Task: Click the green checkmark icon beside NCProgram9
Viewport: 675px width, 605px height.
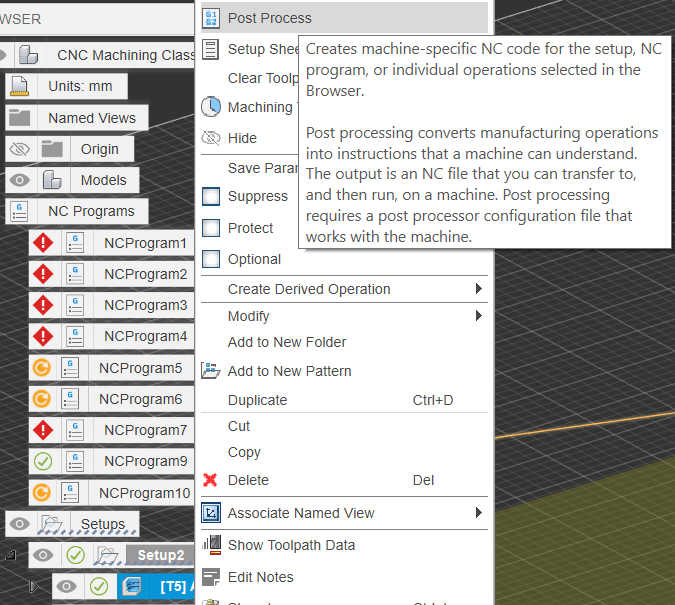Action: (42, 461)
